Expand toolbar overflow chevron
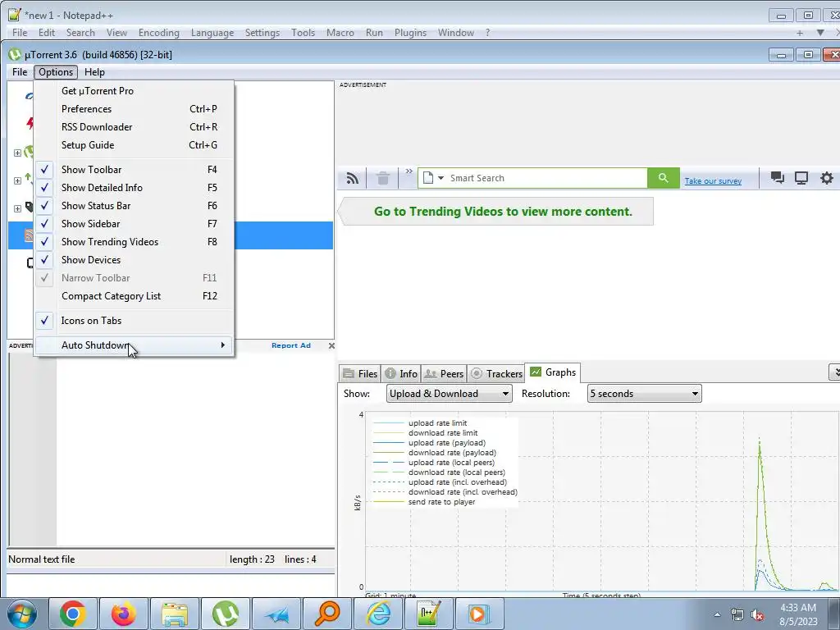 (x=409, y=171)
